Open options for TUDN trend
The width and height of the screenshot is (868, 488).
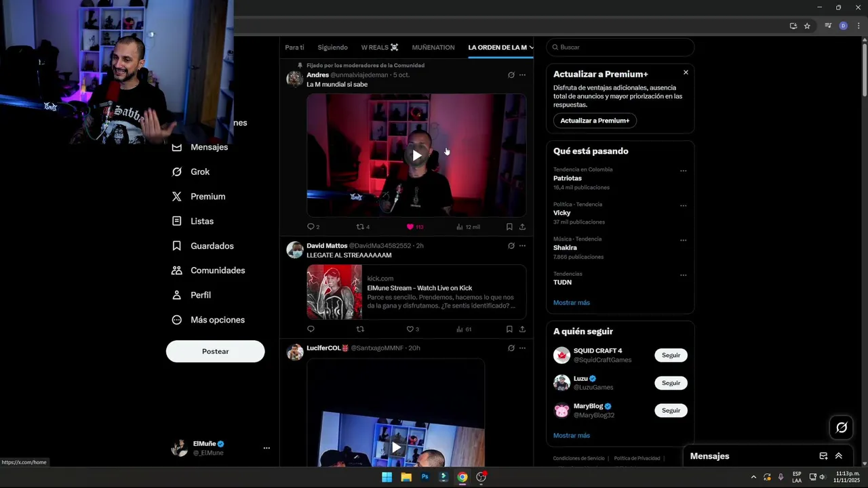coord(683,275)
